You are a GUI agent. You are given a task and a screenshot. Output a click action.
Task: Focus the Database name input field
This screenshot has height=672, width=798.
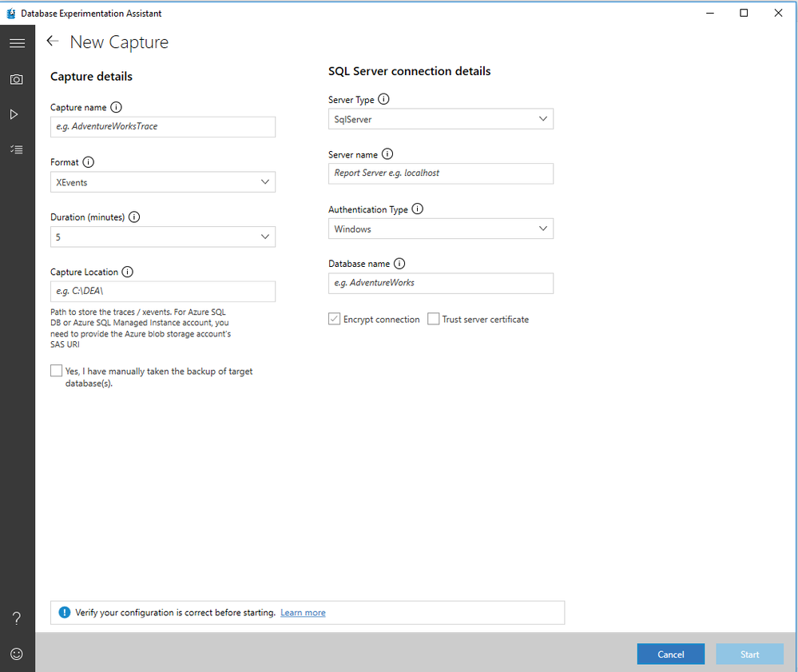tap(441, 284)
